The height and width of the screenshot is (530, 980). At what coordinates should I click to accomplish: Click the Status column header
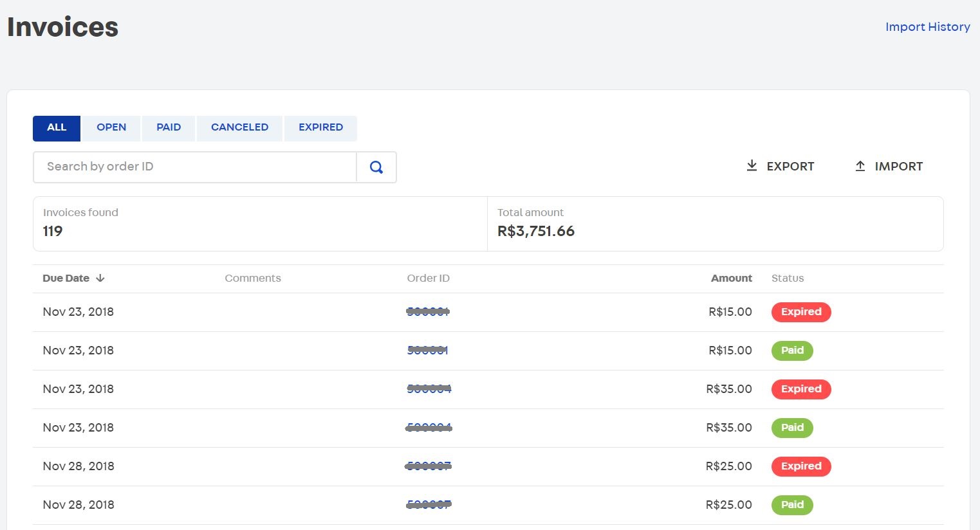point(788,279)
